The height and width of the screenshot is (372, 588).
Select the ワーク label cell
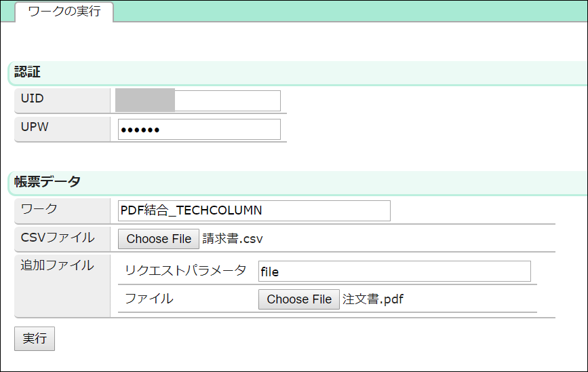tap(62, 209)
